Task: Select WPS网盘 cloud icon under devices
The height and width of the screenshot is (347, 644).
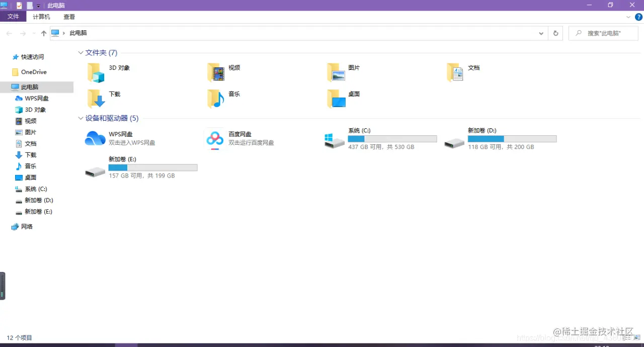Action: (95, 138)
